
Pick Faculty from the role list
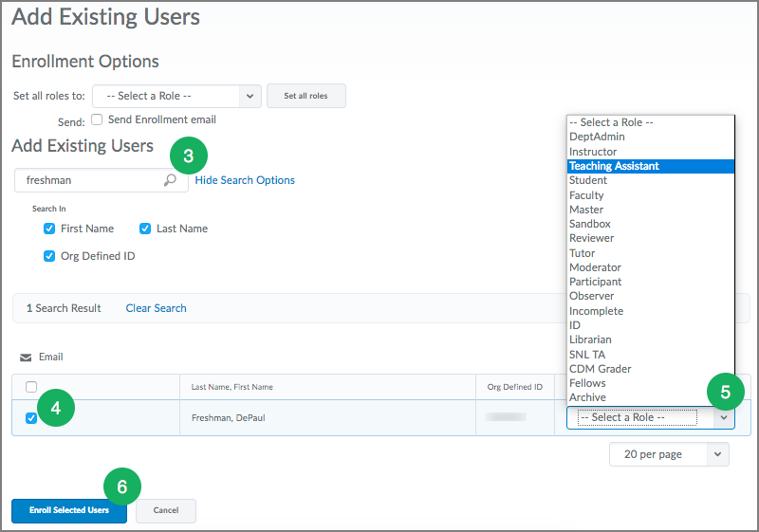coord(651,195)
